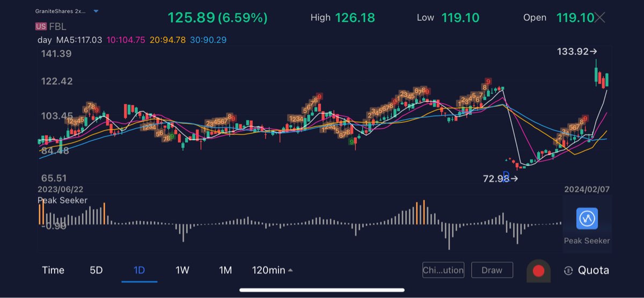Viewport: 644px width, 298px height.
Task: Expand the GraniteShares stock name dropdown
Action: click(96, 11)
